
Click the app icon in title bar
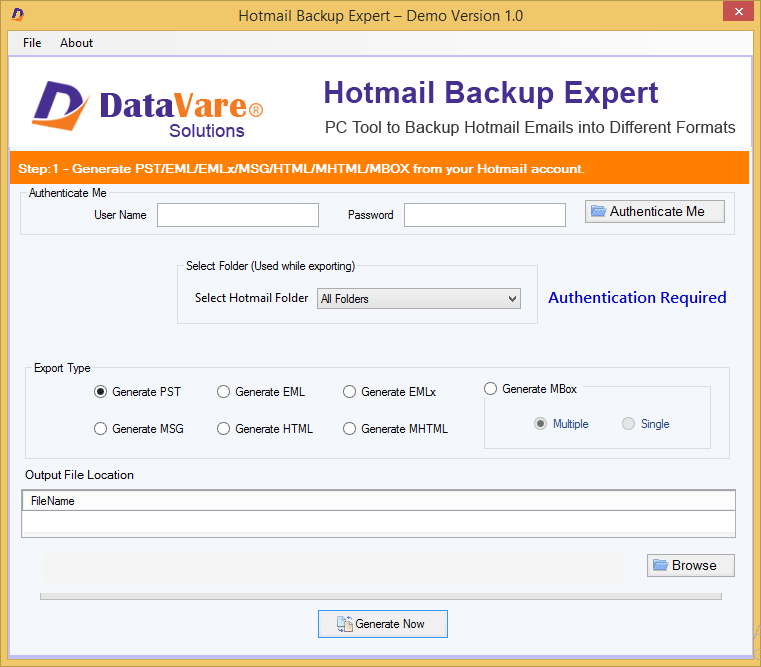pos(18,15)
